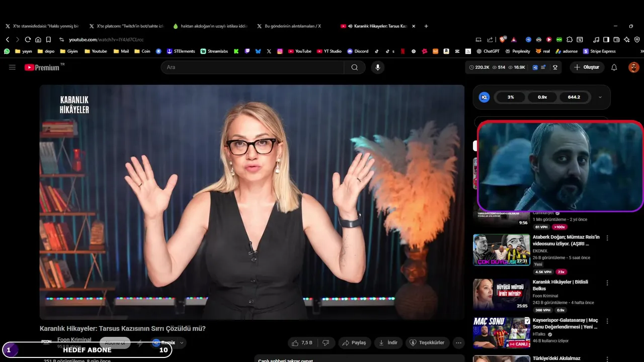
Task: Dislike the video with thumbs-down
Action: [326, 342]
